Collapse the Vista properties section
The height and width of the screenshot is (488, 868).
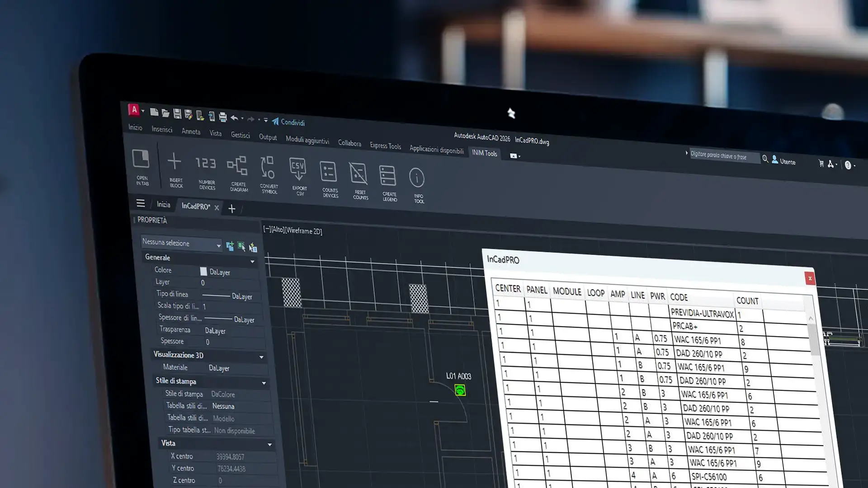pyautogui.click(x=269, y=445)
